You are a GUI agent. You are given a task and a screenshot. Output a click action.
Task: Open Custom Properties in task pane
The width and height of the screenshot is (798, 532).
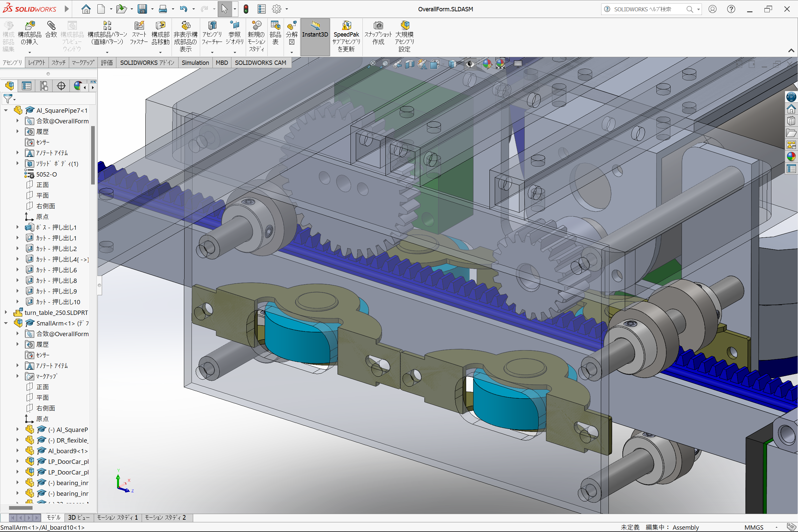tap(791, 168)
